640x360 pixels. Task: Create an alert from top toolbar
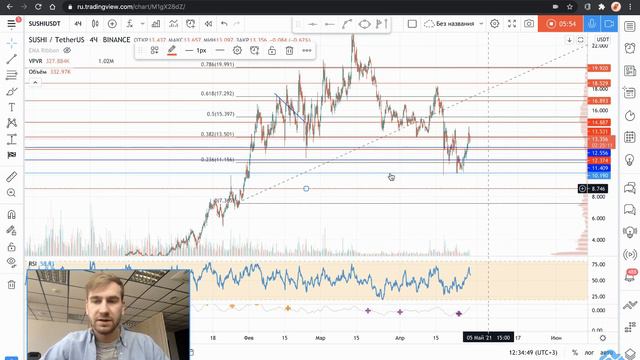coord(191,24)
